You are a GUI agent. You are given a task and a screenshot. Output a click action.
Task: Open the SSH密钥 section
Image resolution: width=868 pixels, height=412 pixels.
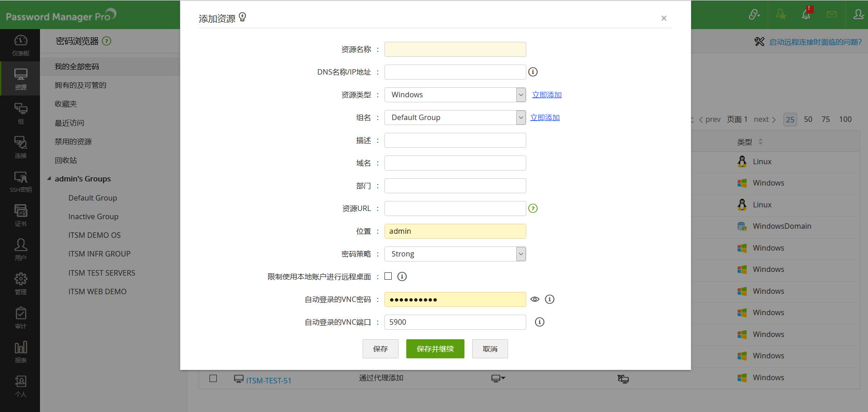[20, 181]
